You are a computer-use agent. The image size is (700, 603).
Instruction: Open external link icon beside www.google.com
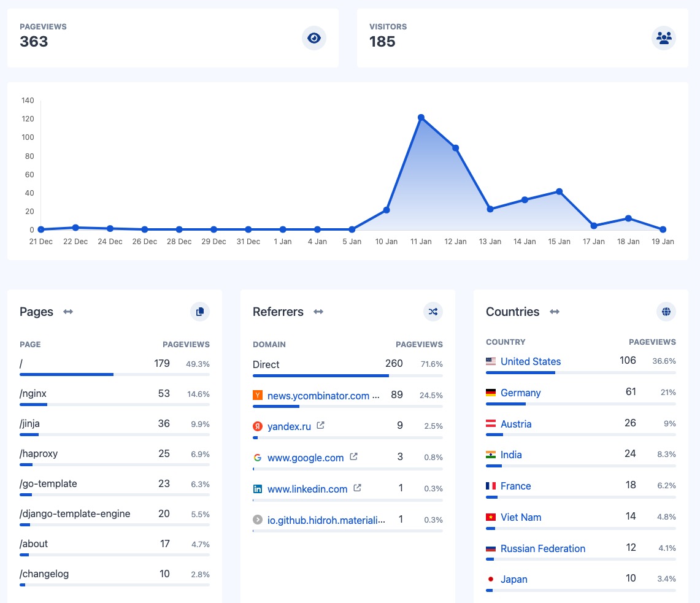(353, 457)
